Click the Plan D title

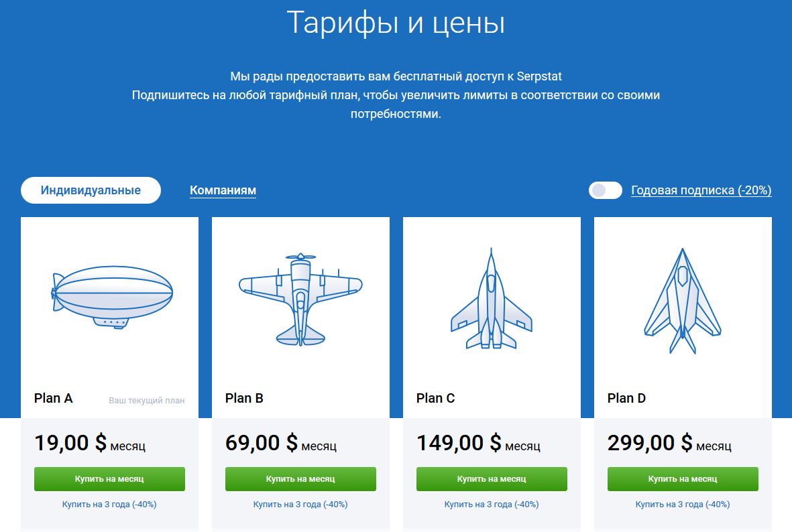tap(627, 398)
